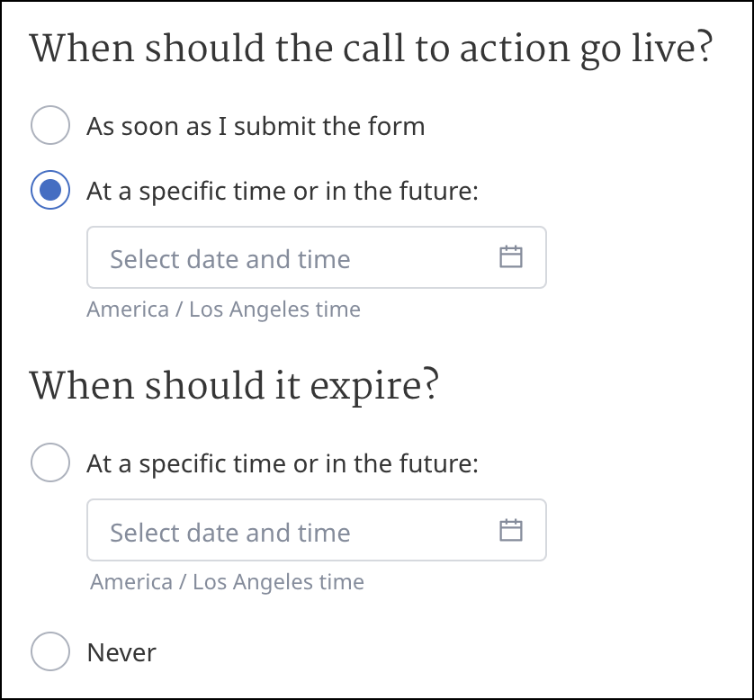Select the 'As soon as I submit' radio button

point(50,125)
